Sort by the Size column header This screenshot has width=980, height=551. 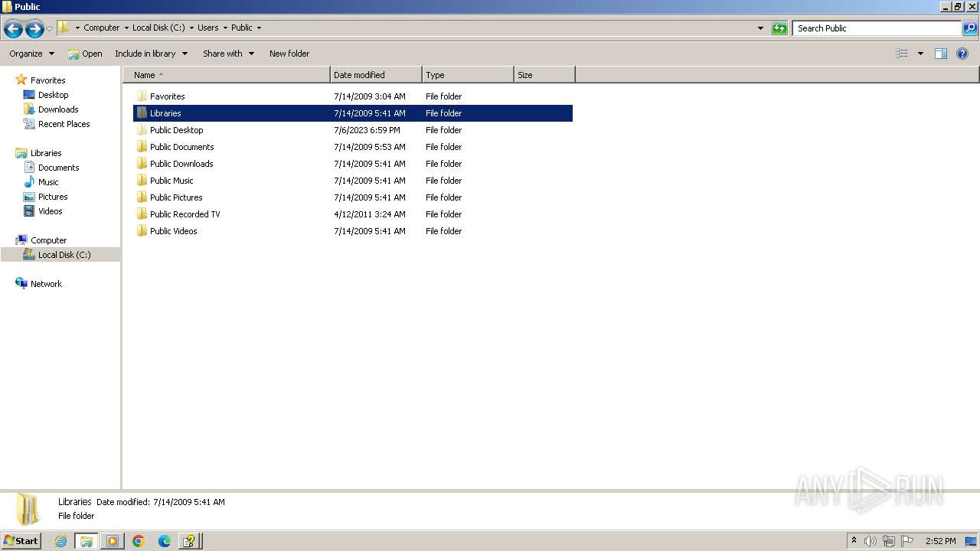click(544, 75)
